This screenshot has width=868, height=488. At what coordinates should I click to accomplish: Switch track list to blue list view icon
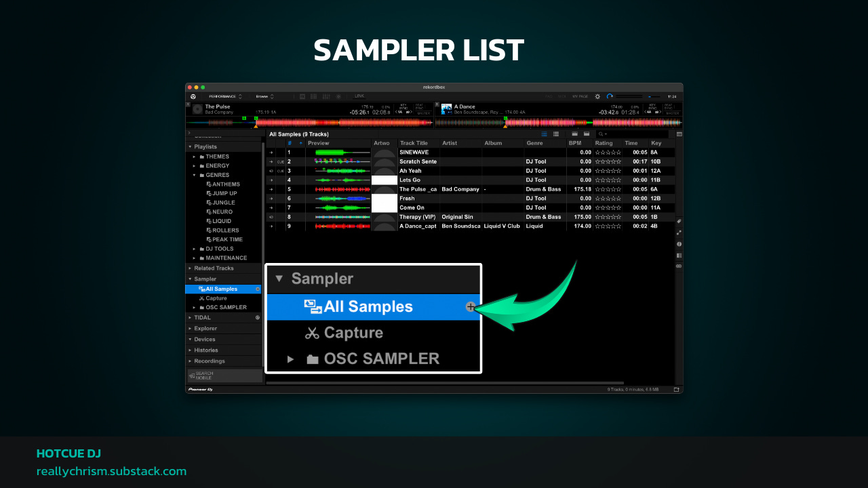[544, 134]
